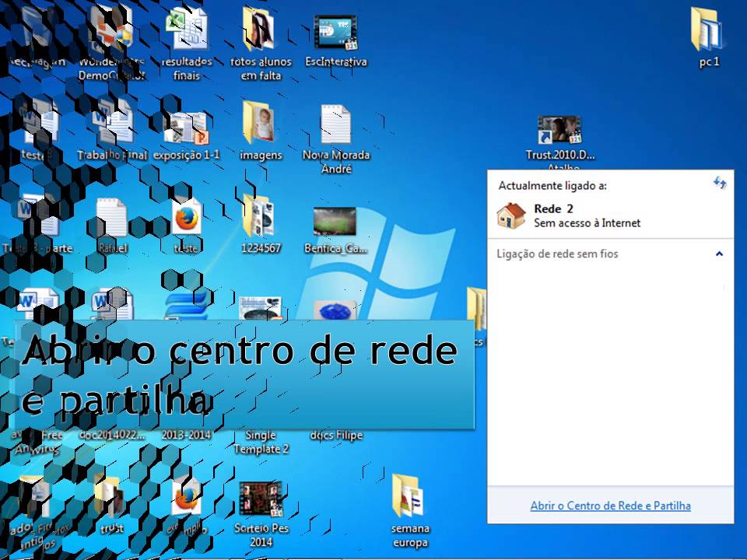Select the doc2014022... icon label
This screenshot has height=560, width=747.
point(111,435)
